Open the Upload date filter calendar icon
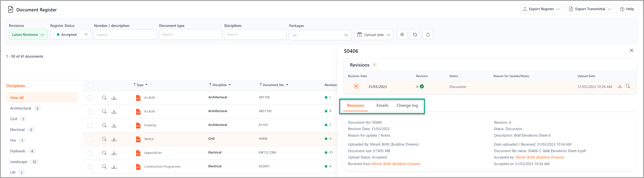Viewport: 644px width, 178px height. pyautogui.click(x=360, y=35)
